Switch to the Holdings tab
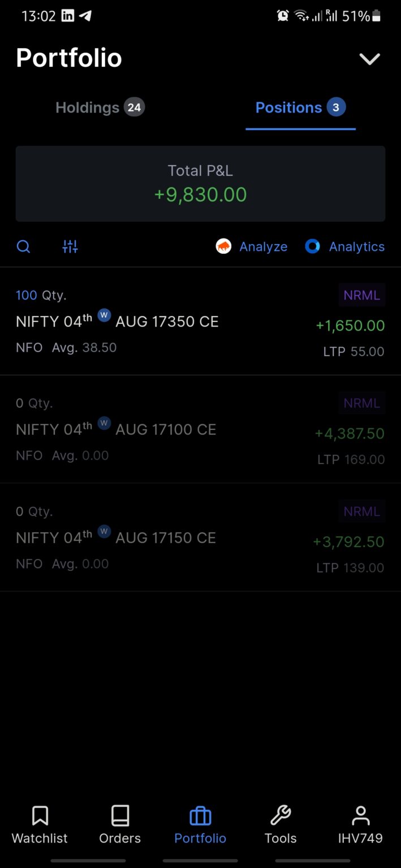This screenshot has width=401, height=868. pyautogui.click(x=100, y=107)
